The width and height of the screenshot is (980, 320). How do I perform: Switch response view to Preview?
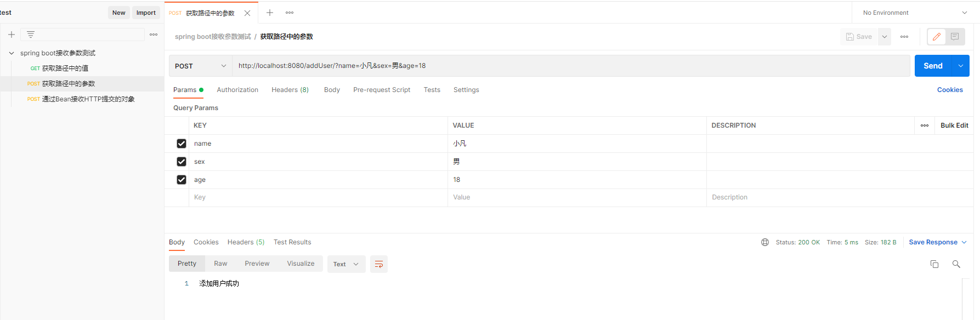tap(257, 264)
